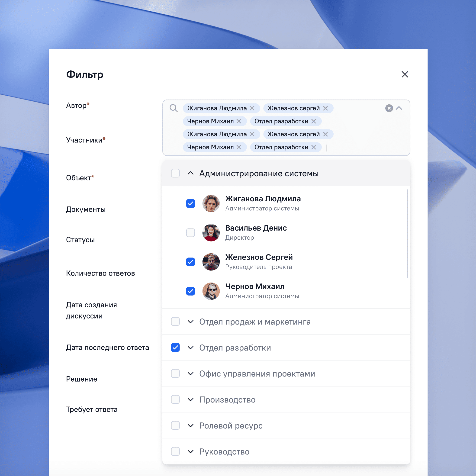Click the search magnifier icon in author field
This screenshot has width=476, height=476.
174,108
